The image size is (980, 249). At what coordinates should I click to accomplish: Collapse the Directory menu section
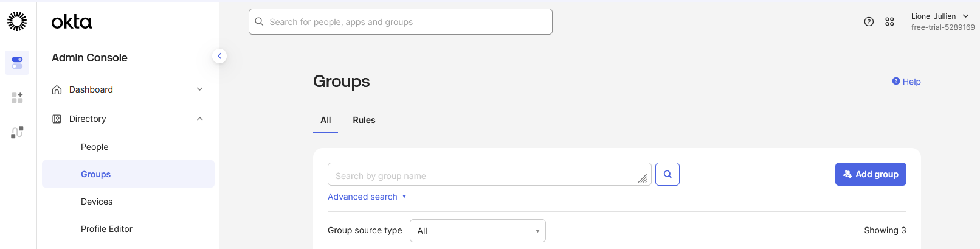point(199,119)
